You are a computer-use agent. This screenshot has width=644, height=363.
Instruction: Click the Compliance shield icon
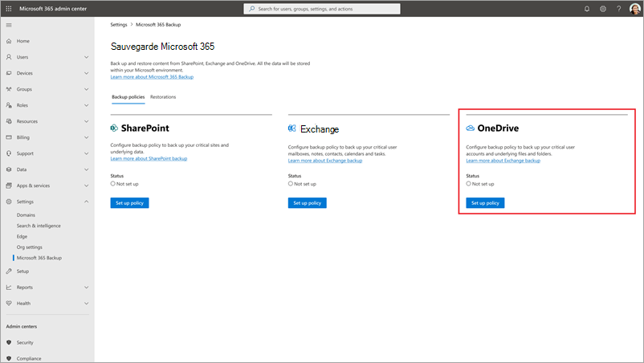[9, 358]
